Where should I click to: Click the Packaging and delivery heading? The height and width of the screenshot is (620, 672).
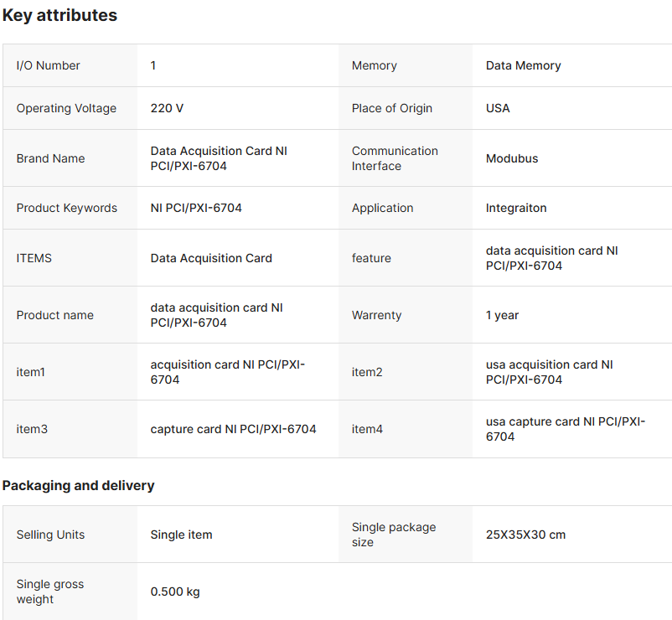78,486
